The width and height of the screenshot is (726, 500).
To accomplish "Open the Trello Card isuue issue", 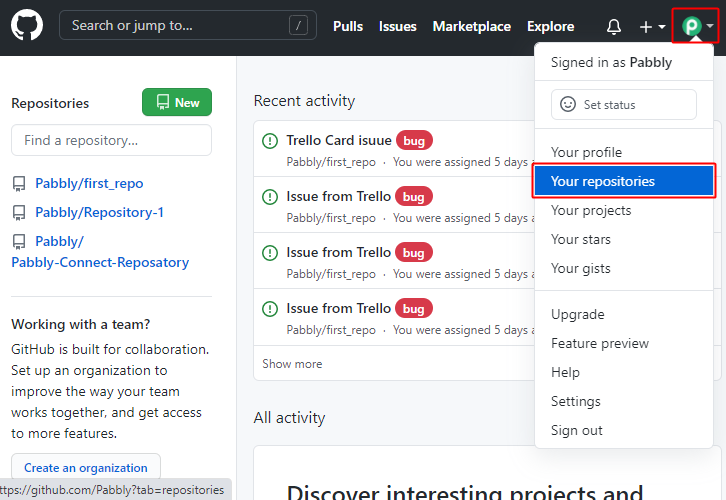I will point(339,140).
